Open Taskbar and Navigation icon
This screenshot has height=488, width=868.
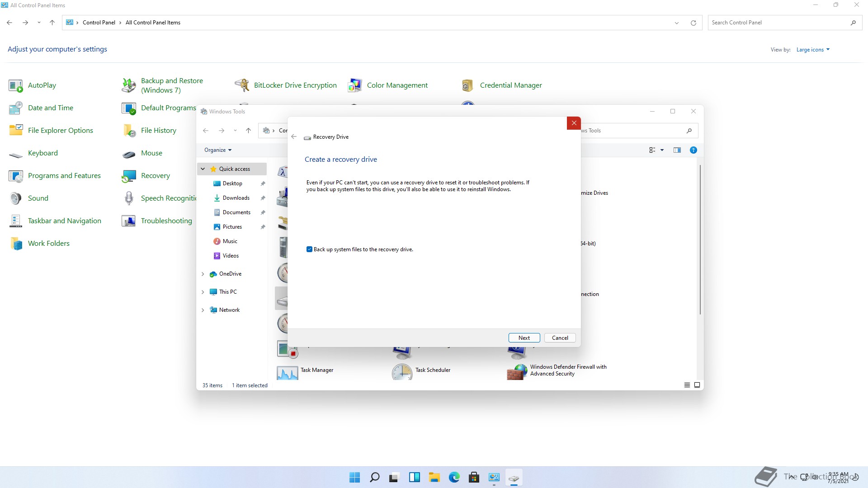16,221
